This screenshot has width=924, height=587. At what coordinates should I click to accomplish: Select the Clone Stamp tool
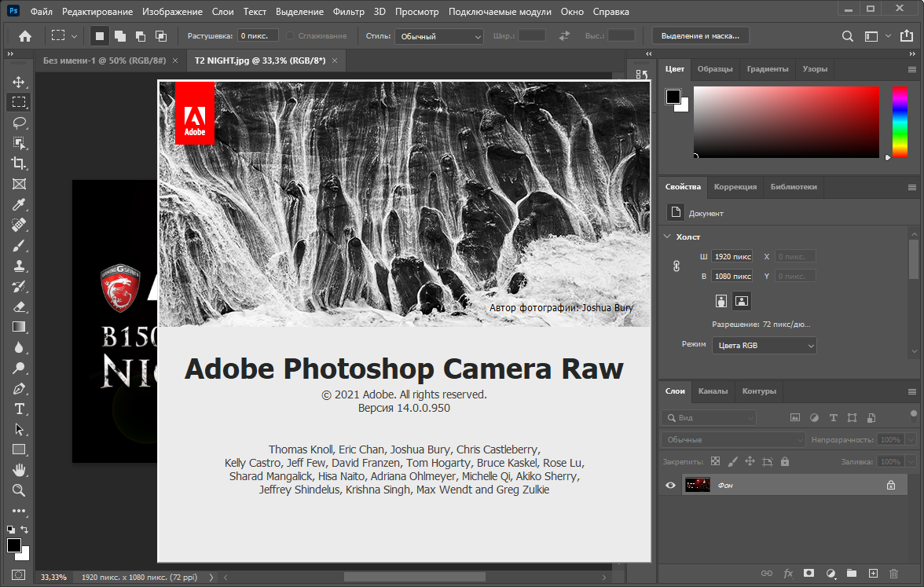(19, 266)
